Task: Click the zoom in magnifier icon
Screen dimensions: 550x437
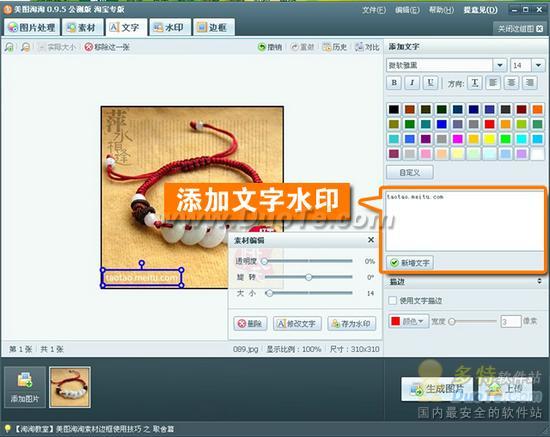Action: click(x=9, y=47)
